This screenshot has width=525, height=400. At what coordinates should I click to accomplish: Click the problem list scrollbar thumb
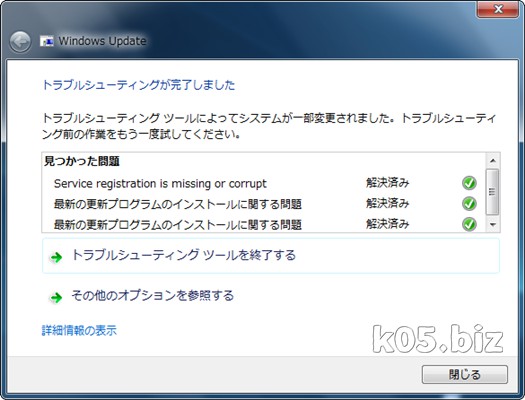tap(493, 192)
